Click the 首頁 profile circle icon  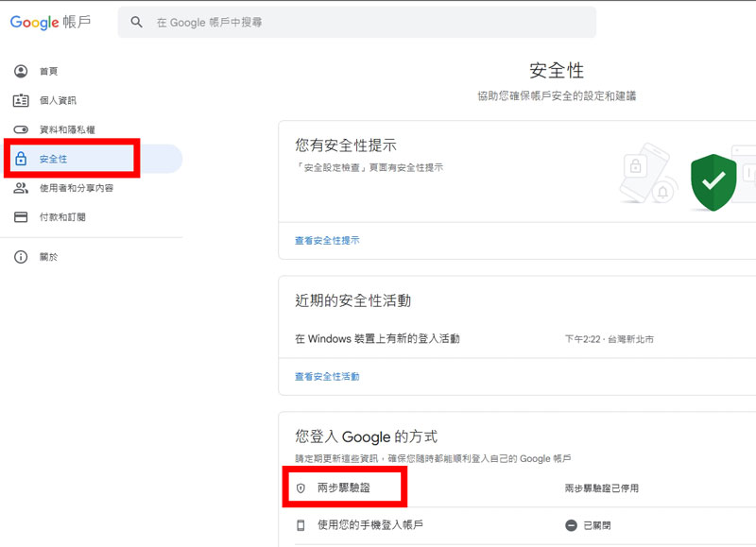pos(21,71)
